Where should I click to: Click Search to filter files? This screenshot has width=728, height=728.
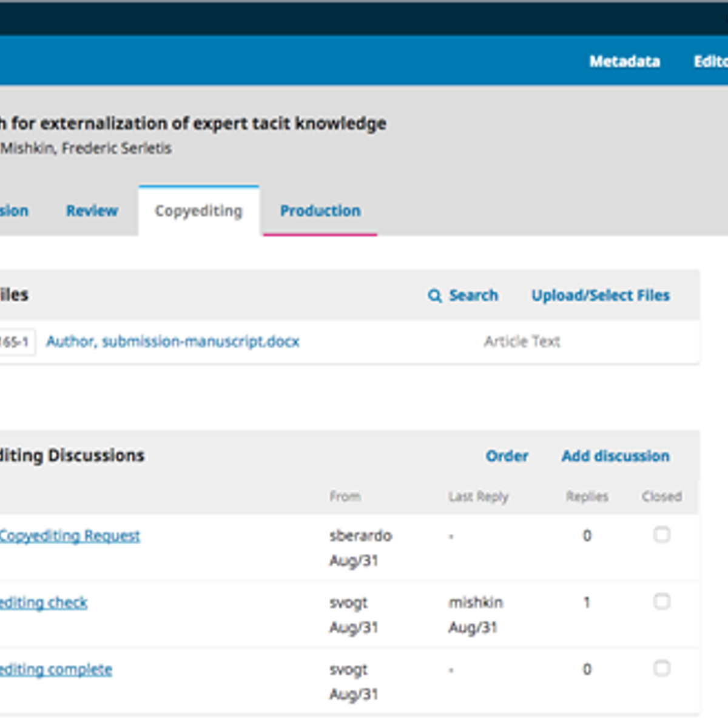[x=473, y=295]
